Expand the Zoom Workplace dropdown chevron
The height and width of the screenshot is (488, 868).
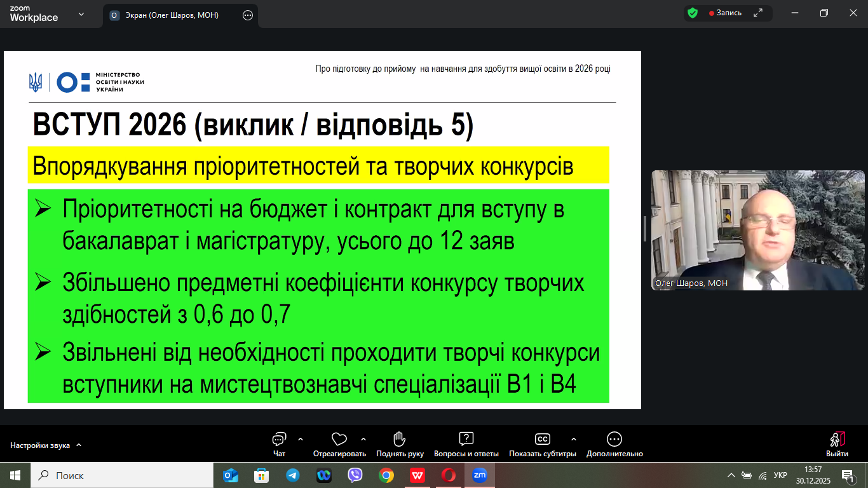tap(81, 14)
